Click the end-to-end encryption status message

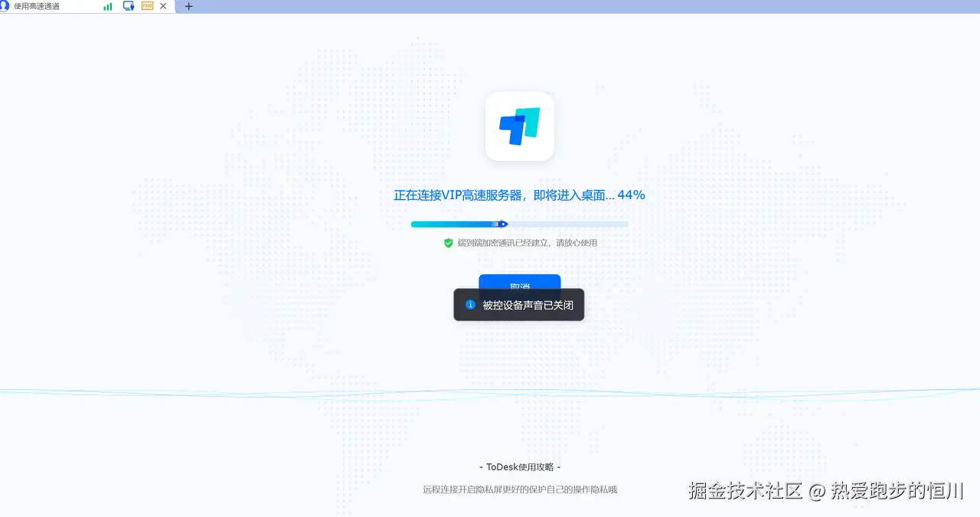coord(527,243)
